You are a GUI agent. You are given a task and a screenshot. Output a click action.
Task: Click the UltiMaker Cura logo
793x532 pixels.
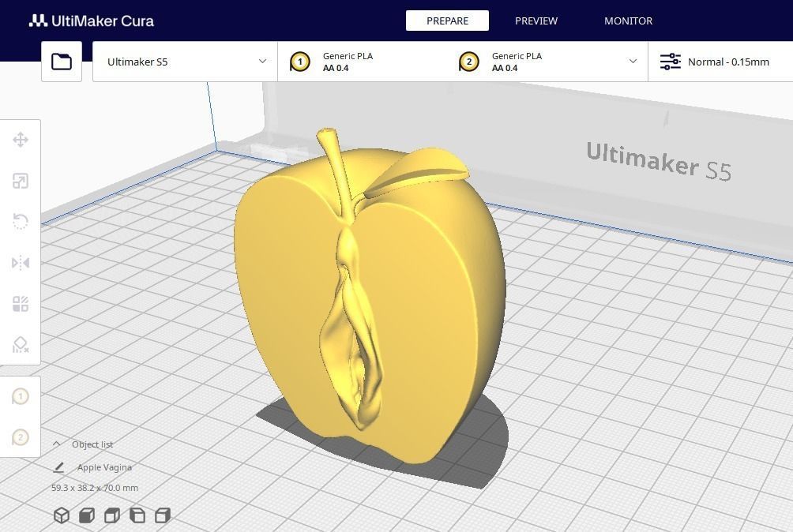tap(92, 21)
